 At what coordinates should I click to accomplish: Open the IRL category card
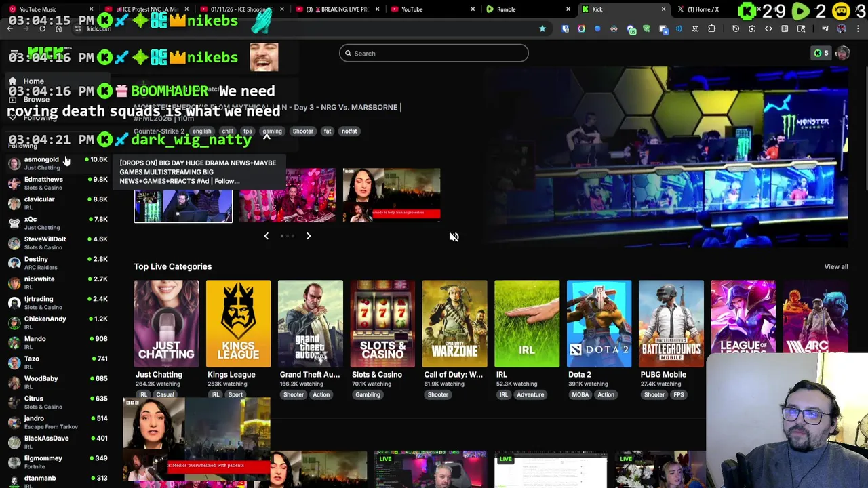[527, 324]
